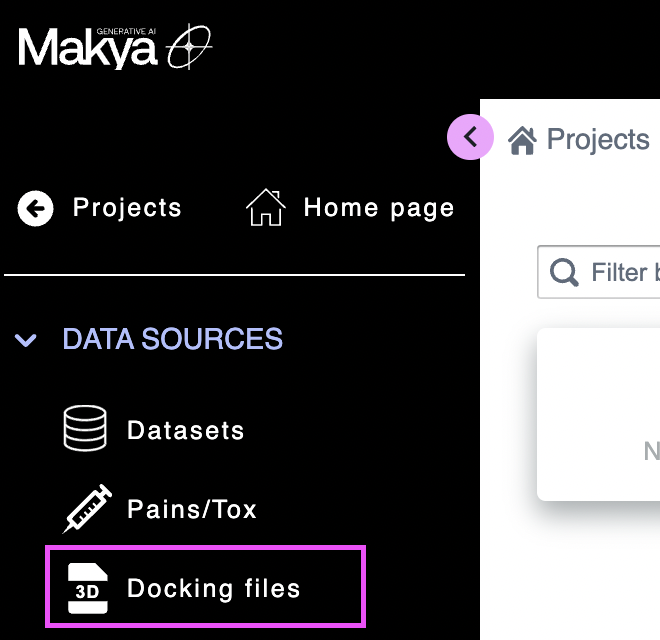This screenshot has height=640, width=660.
Task: Go back to Projects in the sidebar
Action: click(x=127, y=208)
